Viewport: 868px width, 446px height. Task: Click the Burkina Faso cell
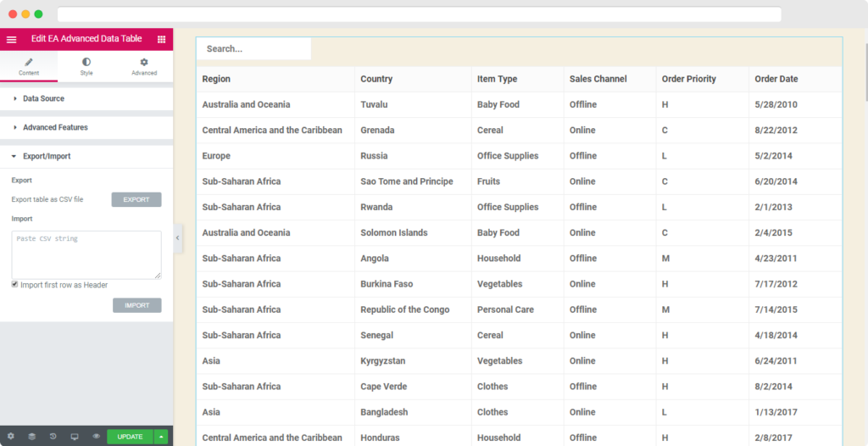(413, 284)
